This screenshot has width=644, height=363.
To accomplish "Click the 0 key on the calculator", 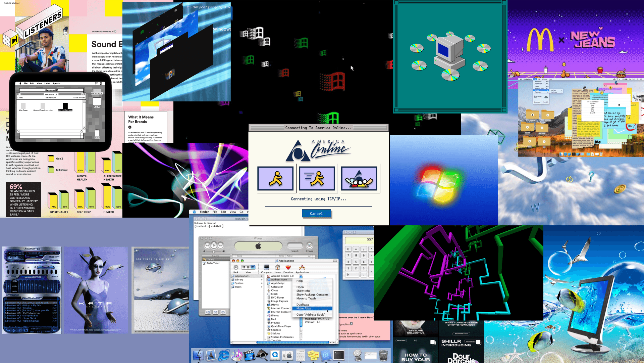I will click(x=352, y=274).
